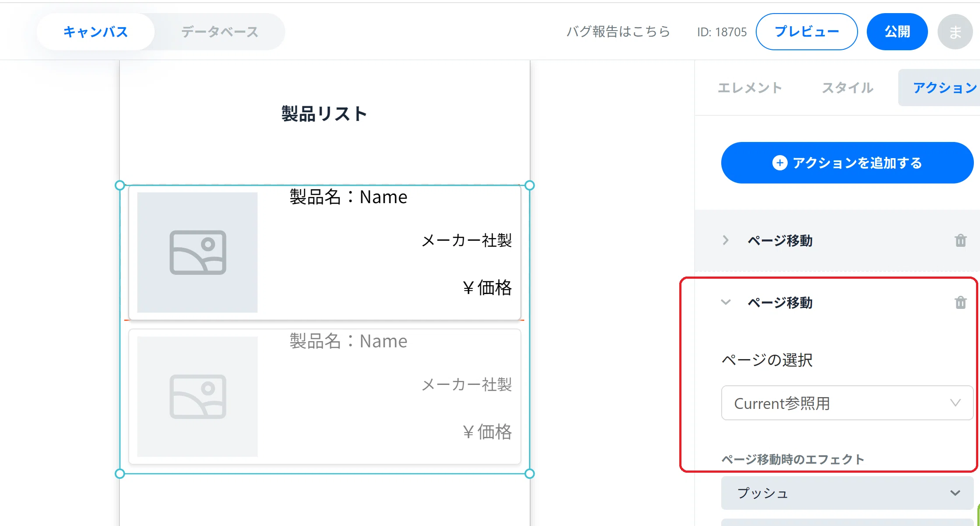Switch to the キャンバス tab
The height and width of the screenshot is (526, 980).
coord(96,31)
